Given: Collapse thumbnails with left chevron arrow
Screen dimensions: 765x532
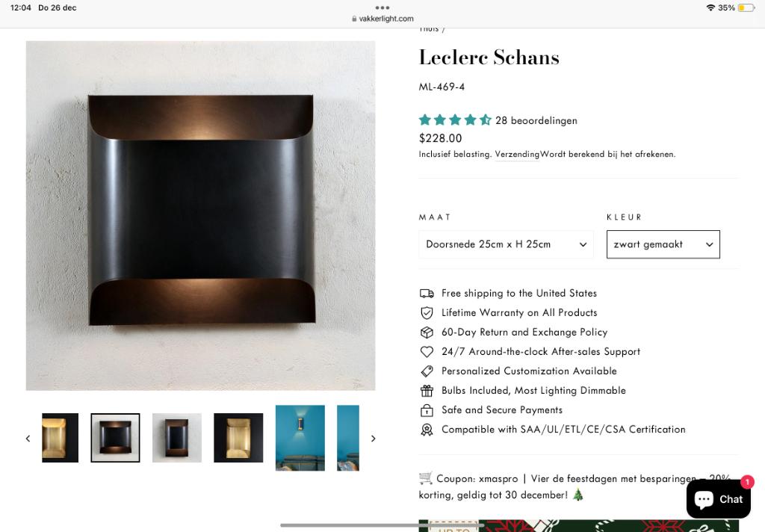Looking at the screenshot, I should pos(28,438).
